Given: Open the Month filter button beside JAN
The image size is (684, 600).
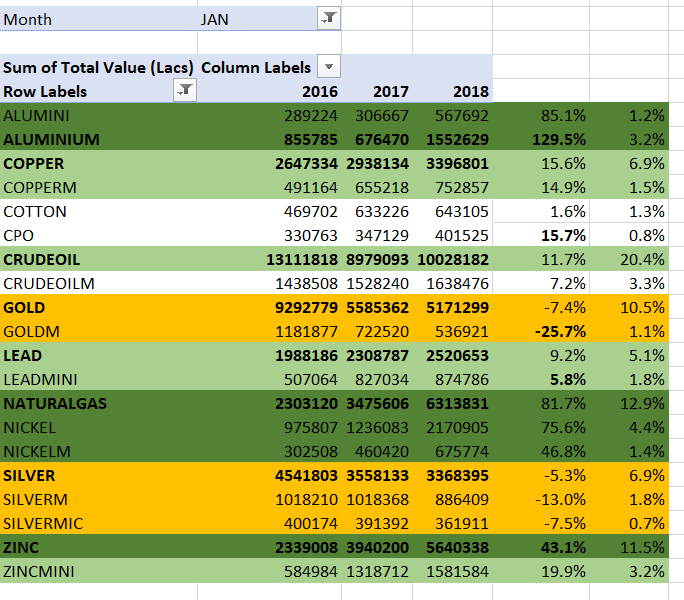Looking at the screenshot, I should pos(327,19).
